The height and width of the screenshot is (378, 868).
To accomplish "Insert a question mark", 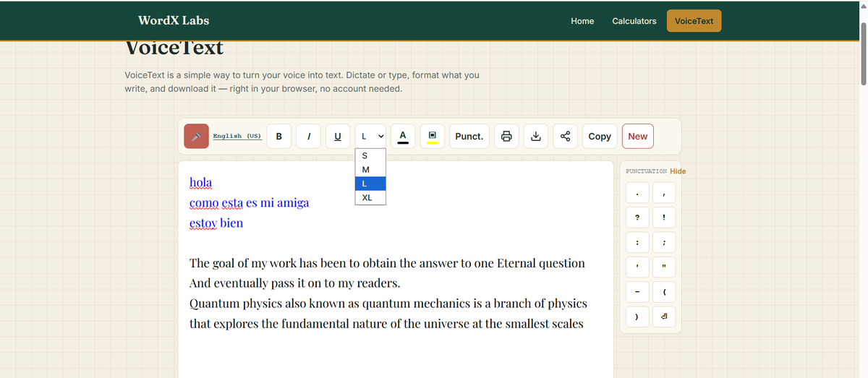I will pos(637,217).
